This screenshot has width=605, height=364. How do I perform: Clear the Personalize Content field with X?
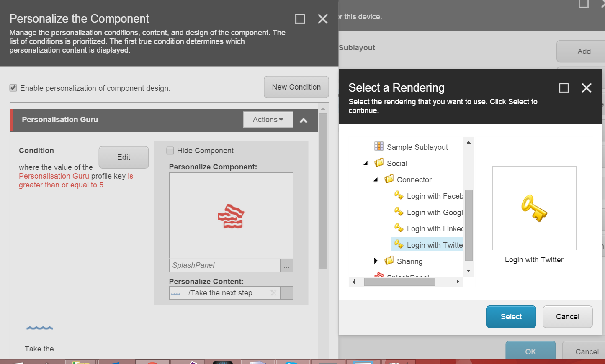pyautogui.click(x=273, y=293)
